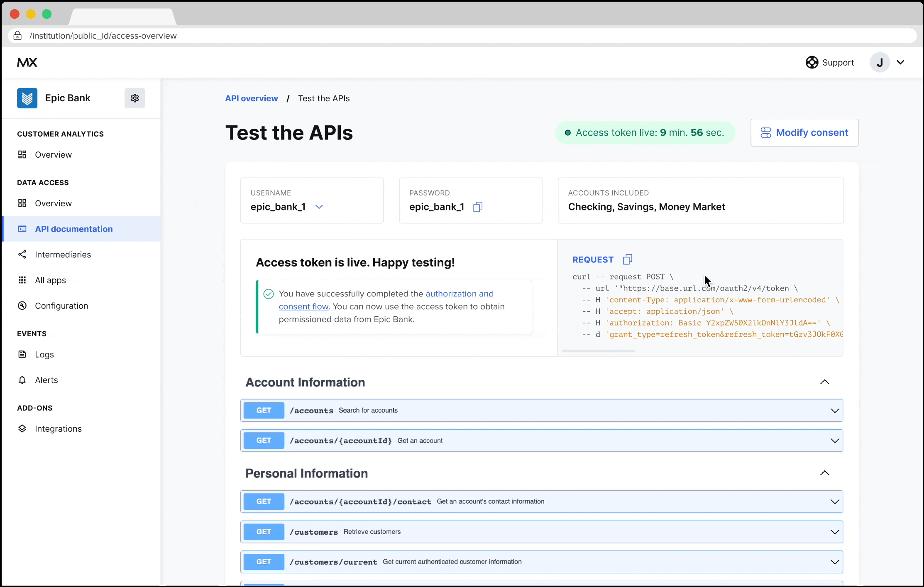Viewport: 924px width, 587px height.
Task: Open the username dropdown epic_bank_1
Action: (x=319, y=207)
